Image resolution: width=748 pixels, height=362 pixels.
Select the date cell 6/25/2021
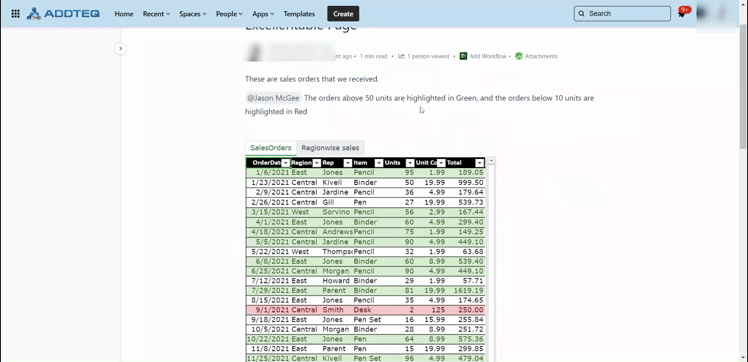point(268,271)
